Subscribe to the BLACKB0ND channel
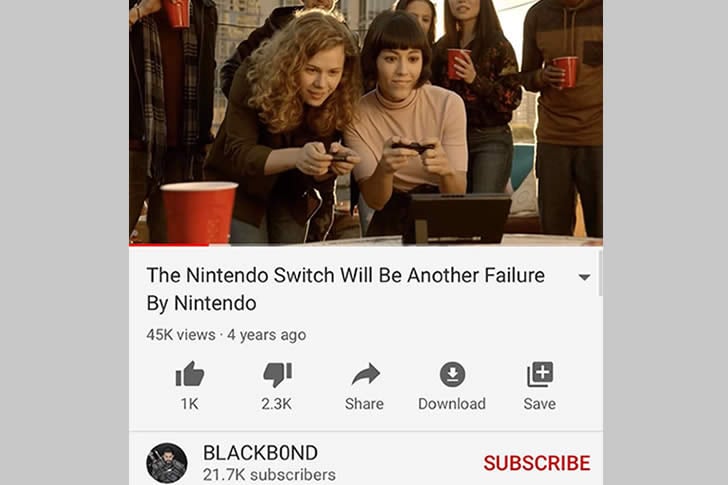Image resolution: width=728 pixels, height=485 pixels. pos(537,463)
